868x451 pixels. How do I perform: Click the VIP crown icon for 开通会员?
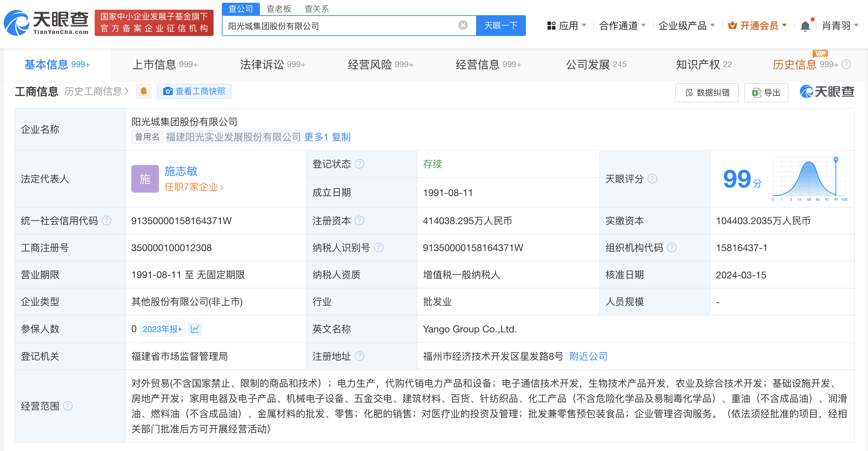click(x=733, y=25)
